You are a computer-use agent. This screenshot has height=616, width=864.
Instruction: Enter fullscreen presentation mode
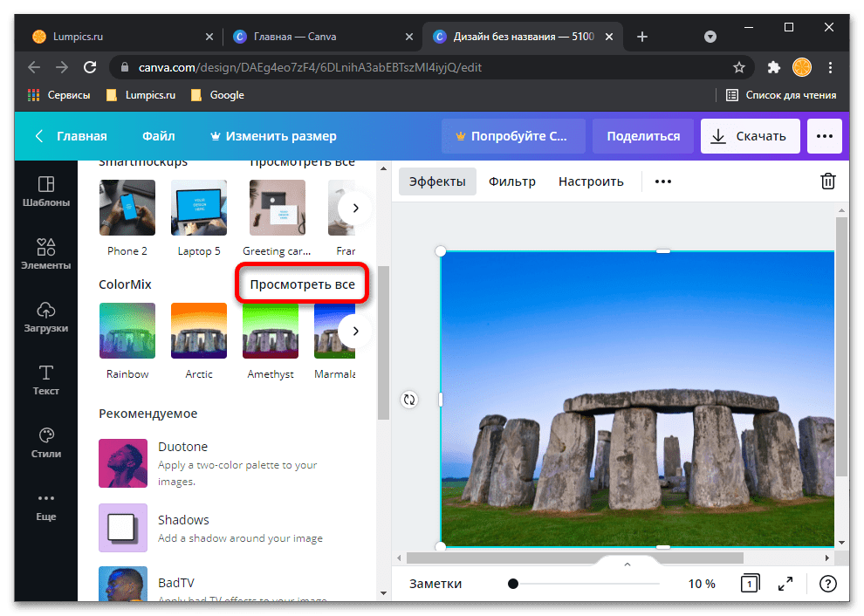coord(785,584)
